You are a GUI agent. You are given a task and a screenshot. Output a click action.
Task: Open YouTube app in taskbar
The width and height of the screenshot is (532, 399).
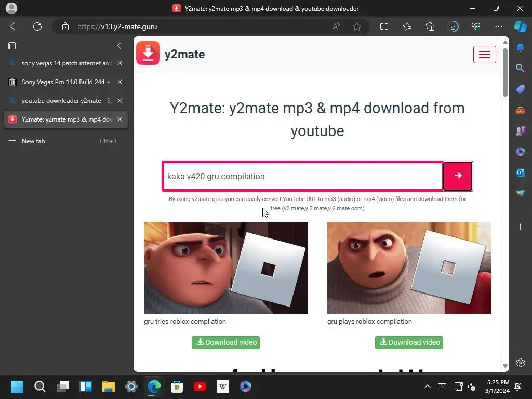pyautogui.click(x=200, y=387)
